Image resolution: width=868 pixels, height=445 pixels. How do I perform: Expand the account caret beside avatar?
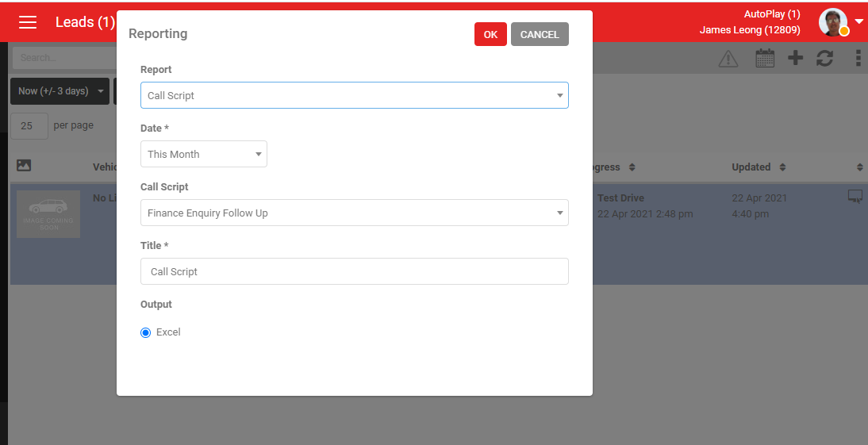(x=859, y=21)
